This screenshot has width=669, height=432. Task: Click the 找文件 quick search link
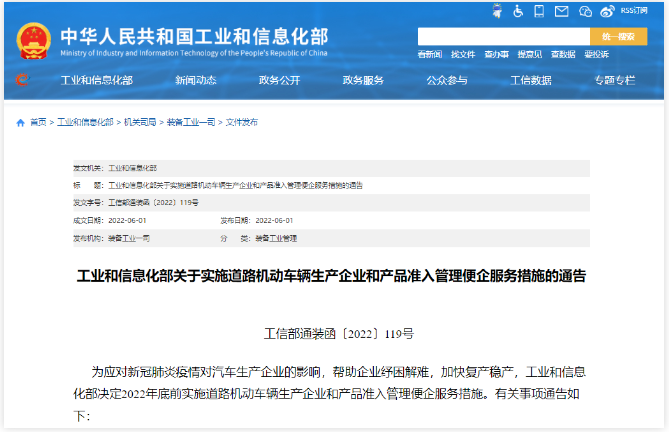pyautogui.click(x=463, y=54)
